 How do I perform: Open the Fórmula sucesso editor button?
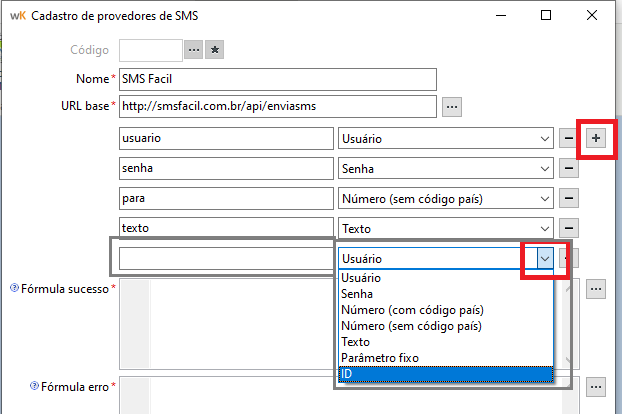tap(596, 288)
